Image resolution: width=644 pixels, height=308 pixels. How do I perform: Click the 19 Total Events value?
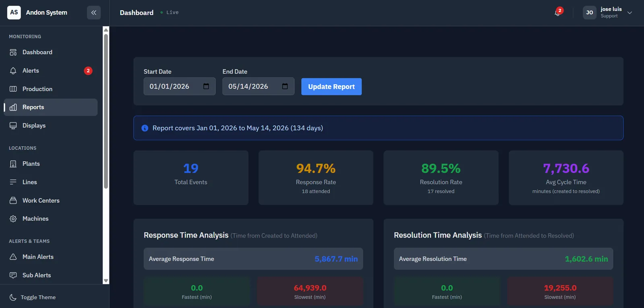click(191, 168)
